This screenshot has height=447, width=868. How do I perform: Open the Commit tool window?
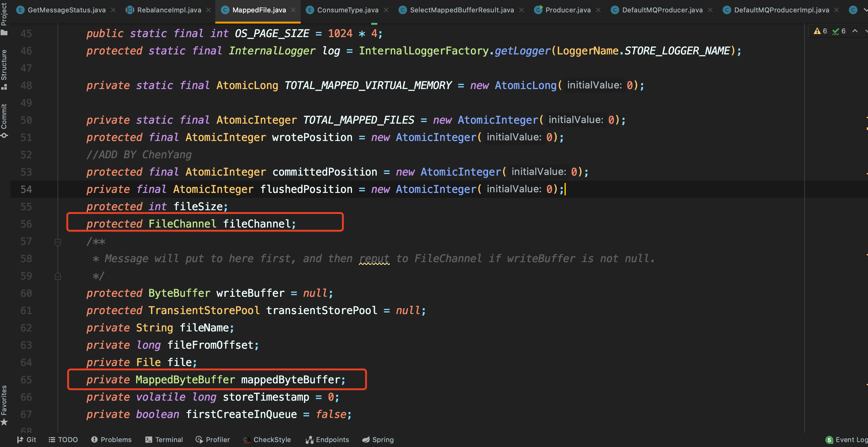click(4, 121)
